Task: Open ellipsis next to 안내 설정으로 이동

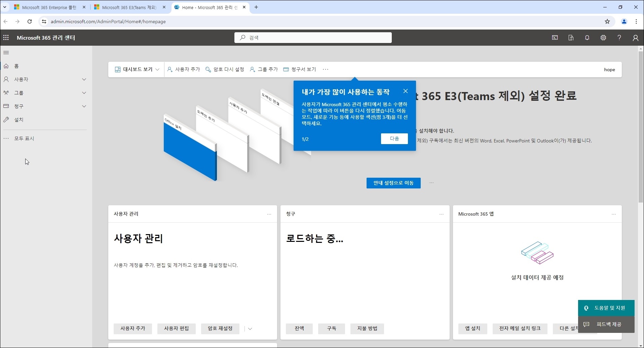Action: click(432, 183)
